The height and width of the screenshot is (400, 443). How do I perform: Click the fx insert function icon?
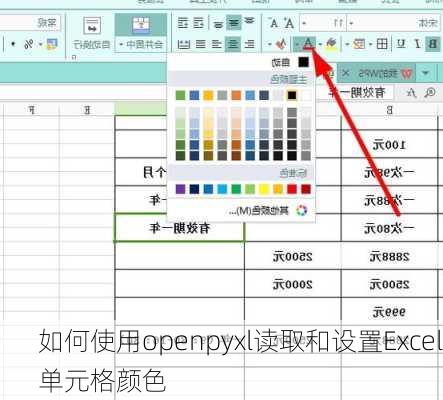(411, 93)
